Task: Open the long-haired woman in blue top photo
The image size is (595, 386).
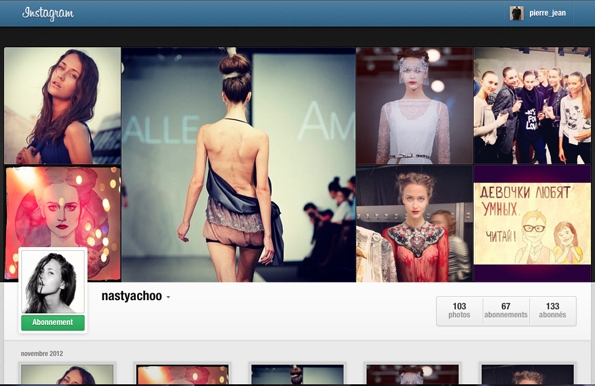Action: click(63, 106)
